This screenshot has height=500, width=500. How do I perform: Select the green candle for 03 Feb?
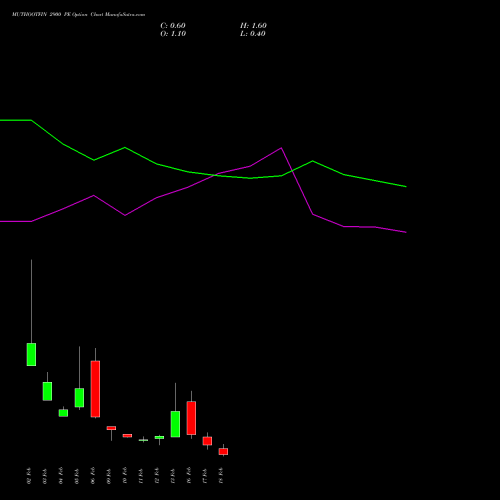point(47,391)
